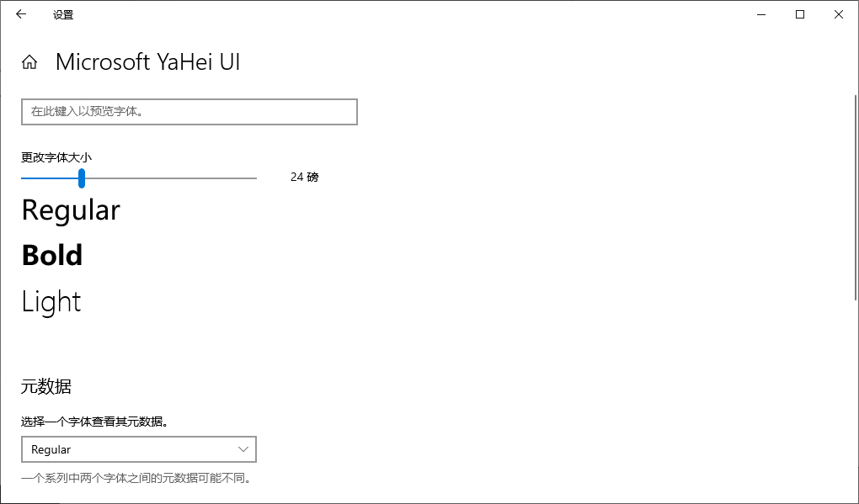This screenshot has height=504, width=859.
Task: Maximize the Settings window
Action: 799,14
